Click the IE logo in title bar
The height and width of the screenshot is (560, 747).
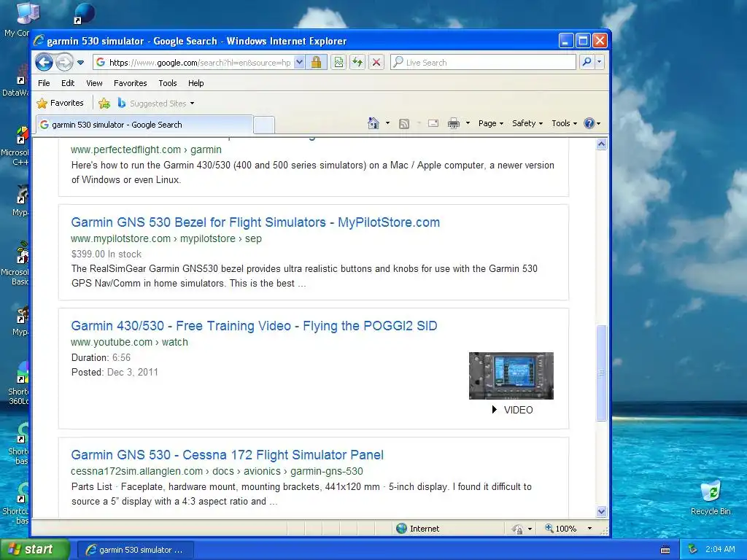[x=39, y=41]
